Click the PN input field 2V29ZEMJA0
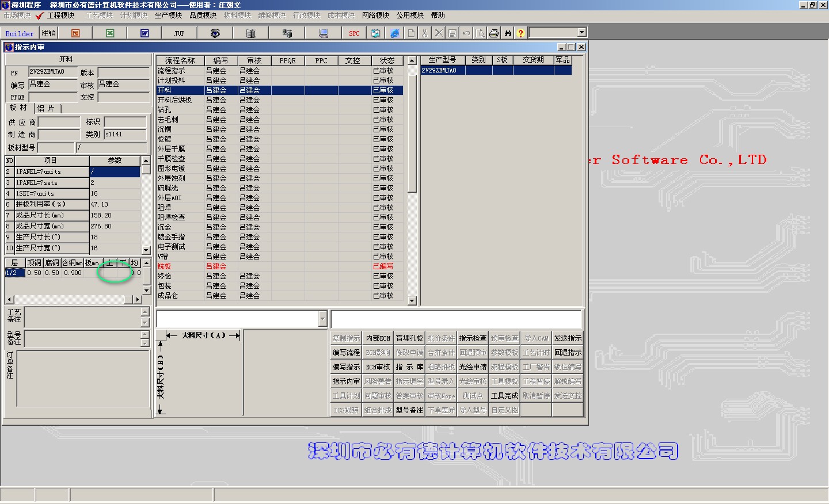Viewport: 829px width, 504px height. tap(54, 72)
